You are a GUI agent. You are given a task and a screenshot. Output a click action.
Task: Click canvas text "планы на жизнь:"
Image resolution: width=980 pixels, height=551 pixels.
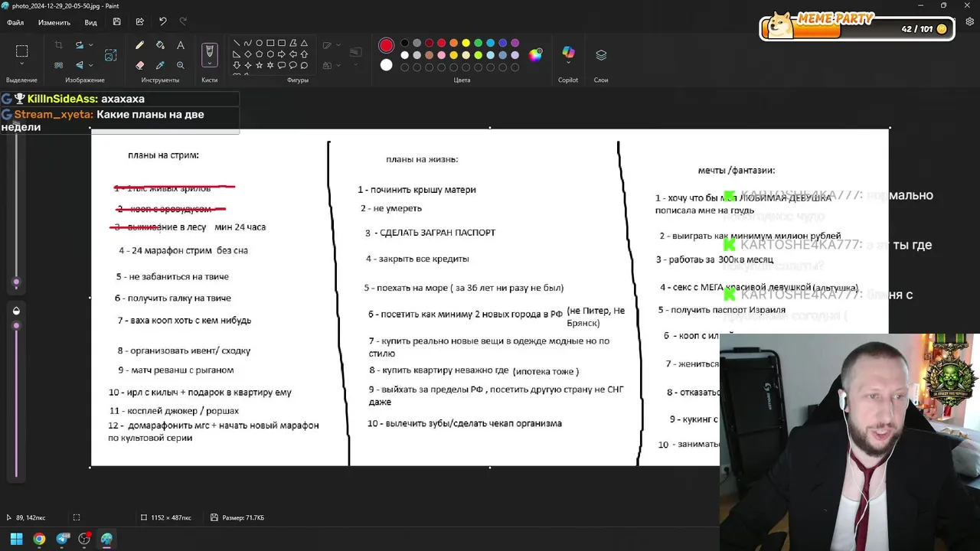pos(422,159)
